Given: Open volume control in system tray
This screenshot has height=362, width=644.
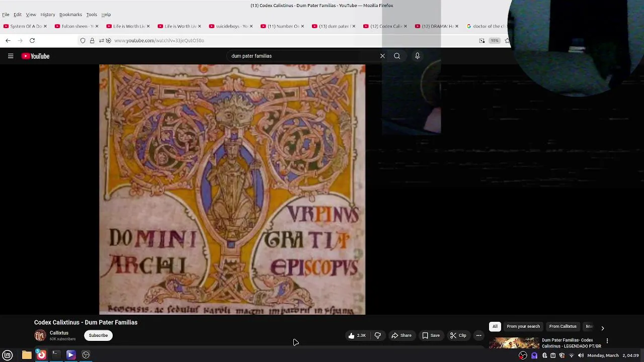Looking at the screenshot, I should (x=581, y=355).
